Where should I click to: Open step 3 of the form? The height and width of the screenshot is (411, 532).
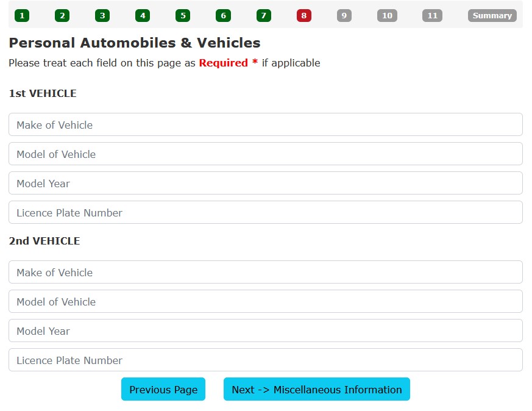102,16
